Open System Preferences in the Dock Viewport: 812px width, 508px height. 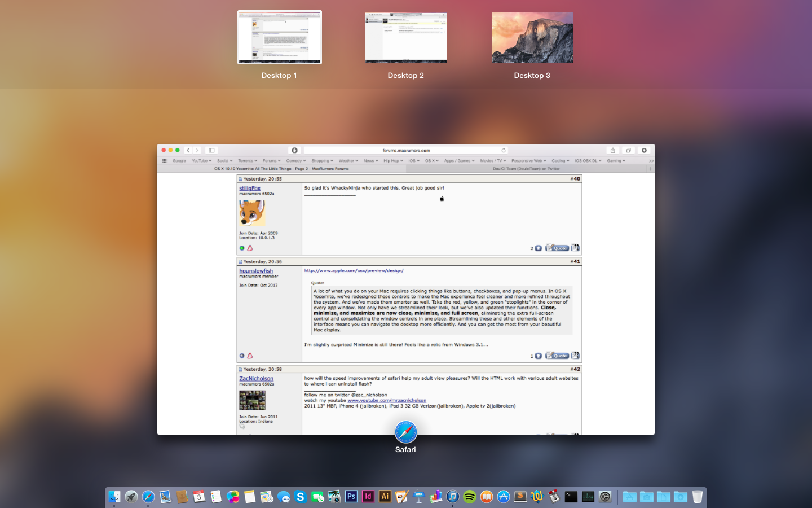tap(605, 497)
